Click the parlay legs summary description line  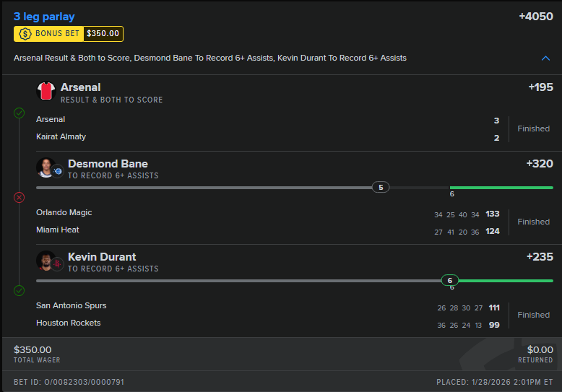pyautogui.click(x=210, y=58)
